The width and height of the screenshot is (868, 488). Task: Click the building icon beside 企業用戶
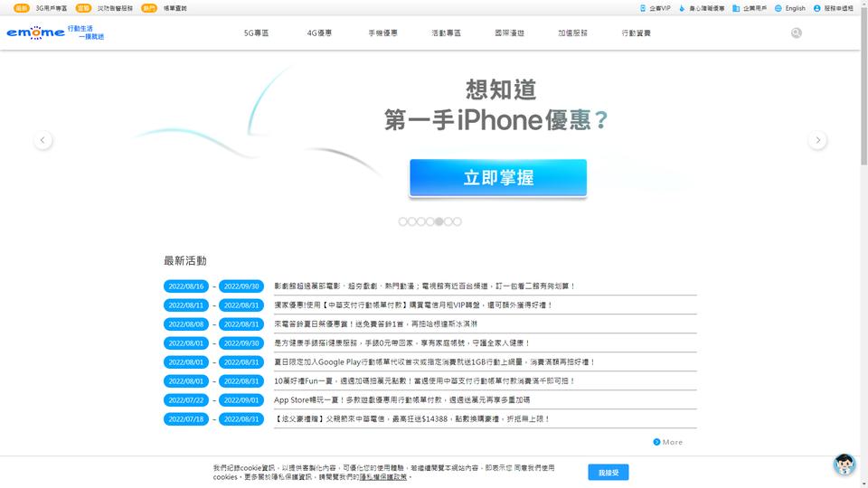(736, 8)
